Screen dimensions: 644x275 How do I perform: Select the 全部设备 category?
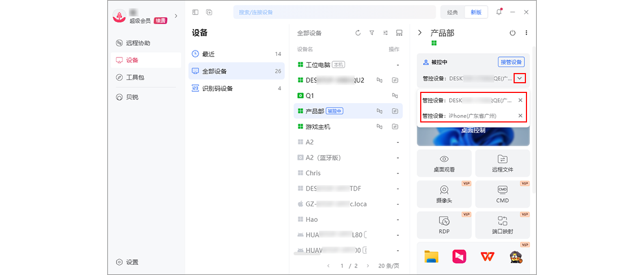pyautogui.click(x=237, y=71)
